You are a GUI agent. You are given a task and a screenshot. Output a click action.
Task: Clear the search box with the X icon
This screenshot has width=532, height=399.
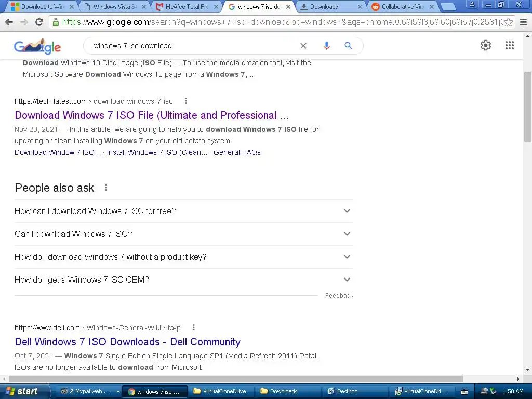coord(303,46)
